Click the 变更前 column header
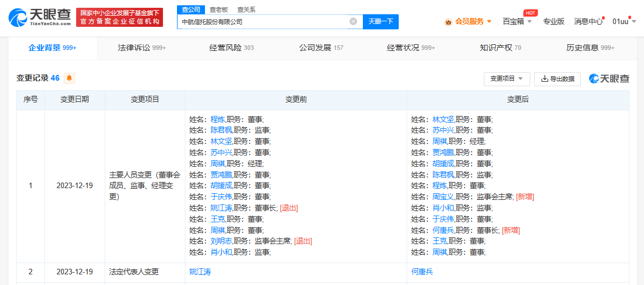Viewport: 644px width, 285px height. click(296, 100)
